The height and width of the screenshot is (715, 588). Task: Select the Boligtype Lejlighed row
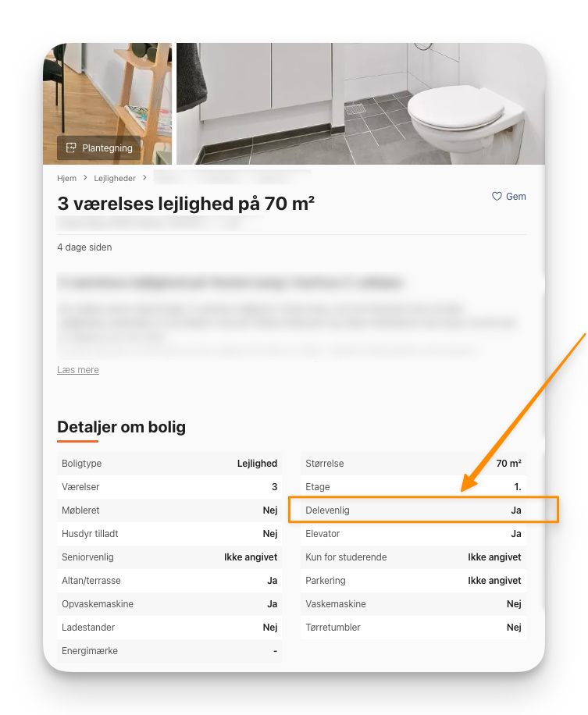(x=169, y=464)
